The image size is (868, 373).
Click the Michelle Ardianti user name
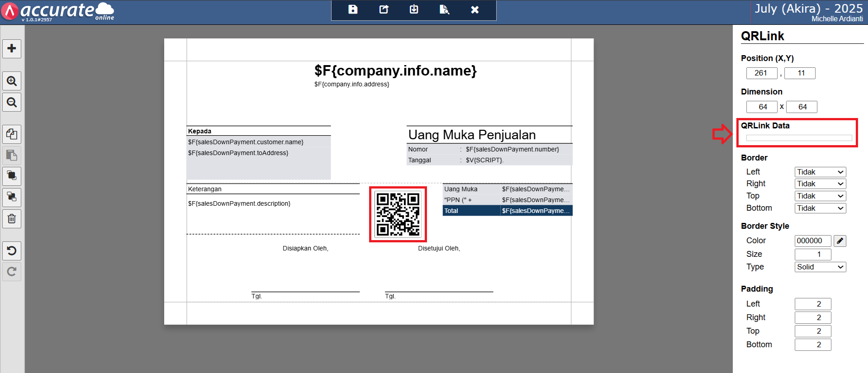[837, 19]
